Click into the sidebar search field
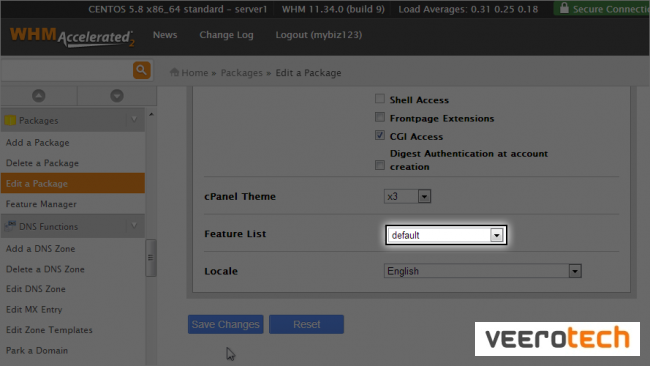Image resolution: width=650 pixels, height=366 pixels. click(x=67, y=70)
